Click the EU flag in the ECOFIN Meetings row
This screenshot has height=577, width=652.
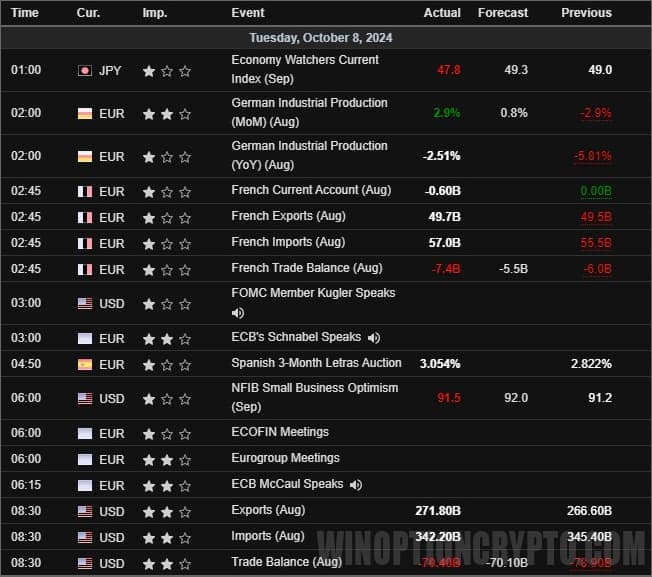click(85, 433)
